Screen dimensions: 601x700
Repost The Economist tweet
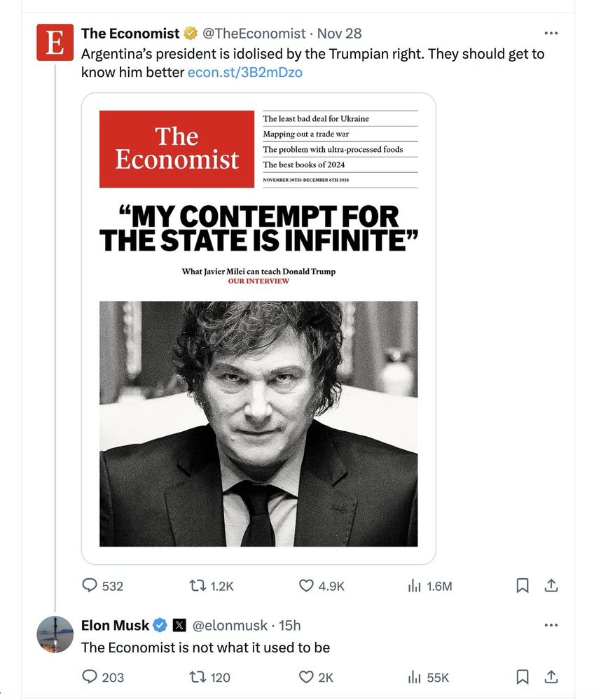click(211, 585)
